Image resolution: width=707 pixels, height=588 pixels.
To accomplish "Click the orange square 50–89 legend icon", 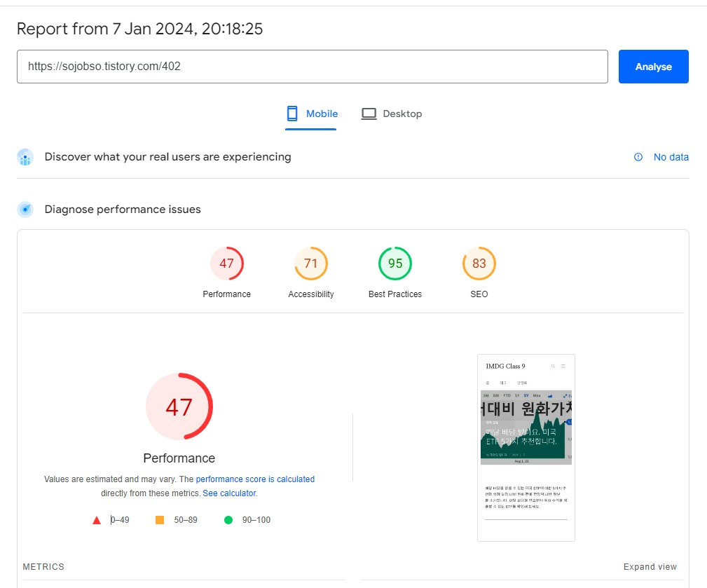I will [x=160, y=520].
